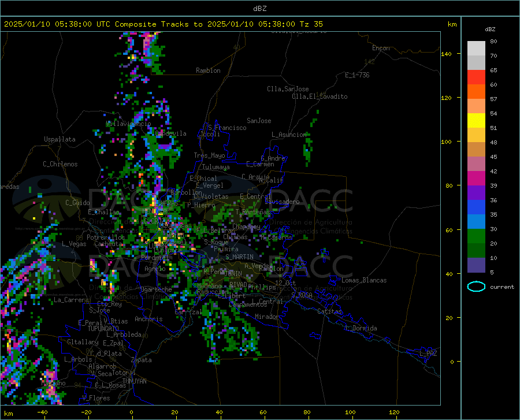Click the magenta 42 dBZ color swatch

476,178
